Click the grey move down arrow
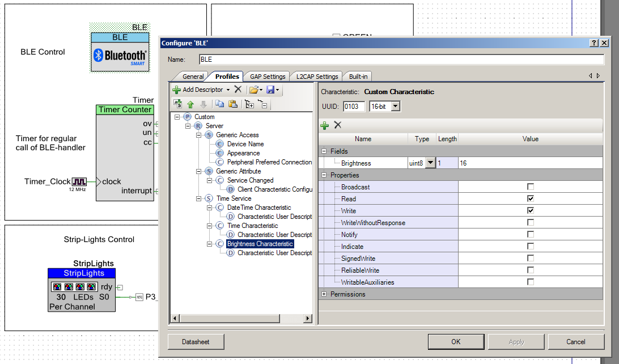Viewport: 619px width, 364px height. [x=203, y=104]
